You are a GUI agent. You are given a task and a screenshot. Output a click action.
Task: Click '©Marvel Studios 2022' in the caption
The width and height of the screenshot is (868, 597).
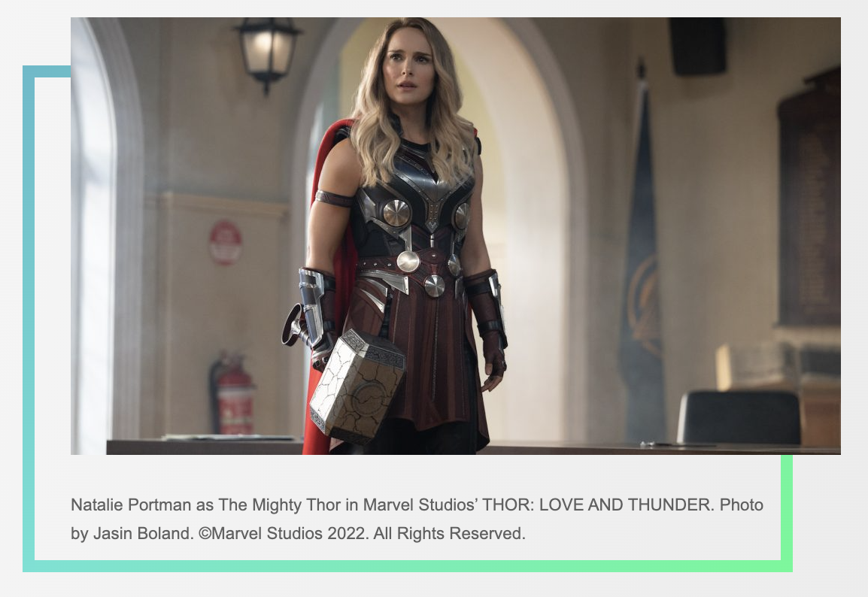(284, 533)
